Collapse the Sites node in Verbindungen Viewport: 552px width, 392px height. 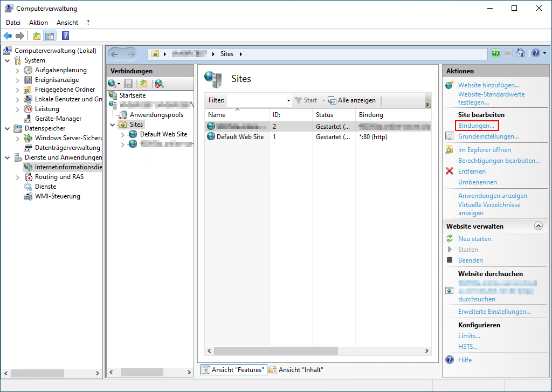[112, 124]
